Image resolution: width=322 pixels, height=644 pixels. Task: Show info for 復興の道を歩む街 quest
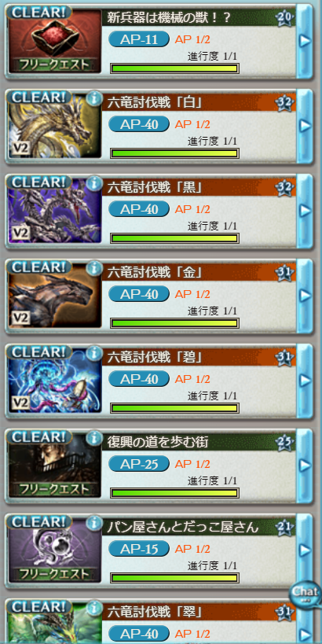[94, 438]
